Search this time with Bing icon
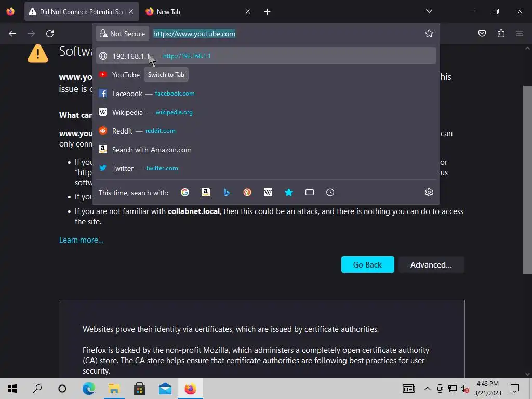Viewport: 532px width, 399px height. click(x=227, y=192)
